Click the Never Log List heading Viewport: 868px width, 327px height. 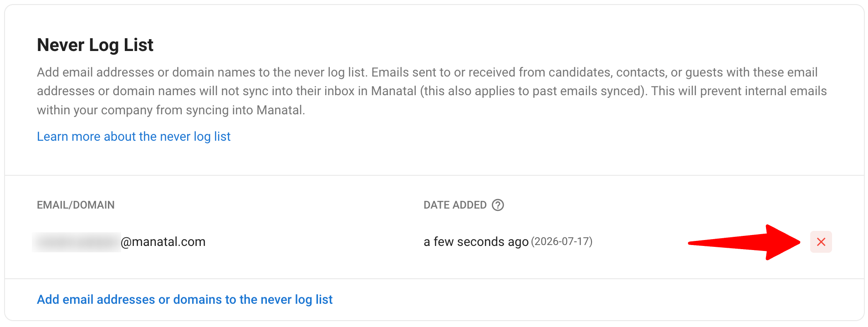tap(95, 45)
